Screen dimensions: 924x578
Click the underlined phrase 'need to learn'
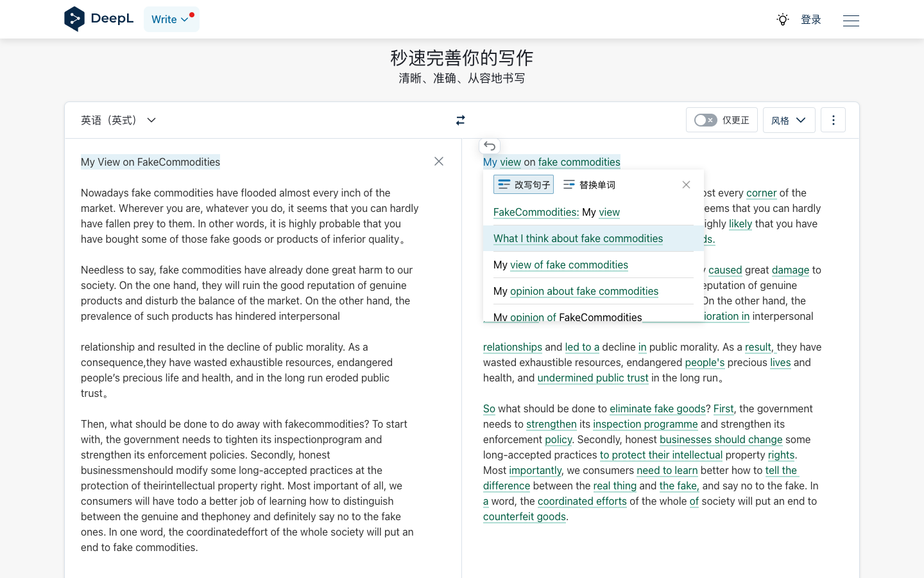pyautogui.click(x=667, y=470)
